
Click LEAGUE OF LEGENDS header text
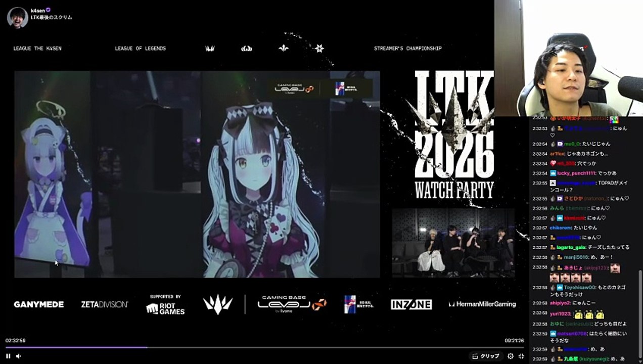coord(141,49)
